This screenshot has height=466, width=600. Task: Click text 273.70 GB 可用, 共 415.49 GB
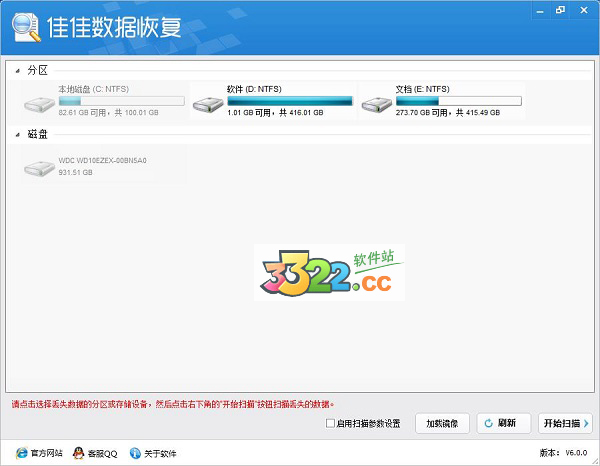pyautogui.click(x=448, y=112)
